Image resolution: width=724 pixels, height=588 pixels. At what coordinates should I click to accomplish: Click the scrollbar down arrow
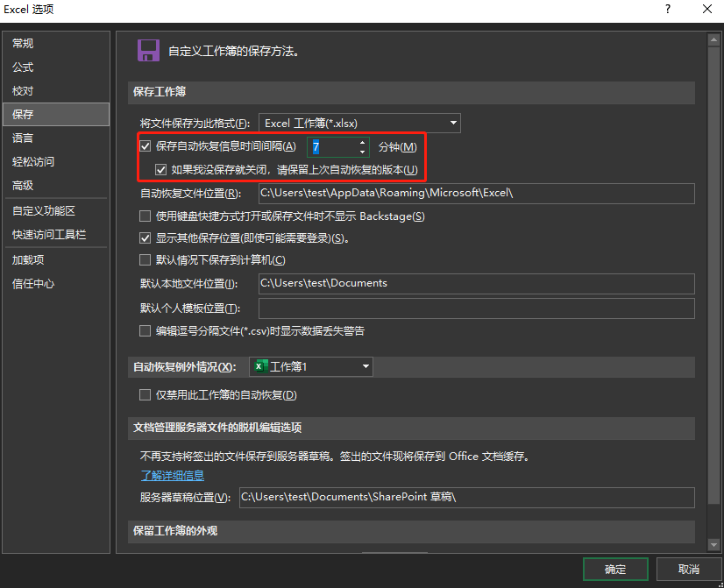[x=713, y=544]
